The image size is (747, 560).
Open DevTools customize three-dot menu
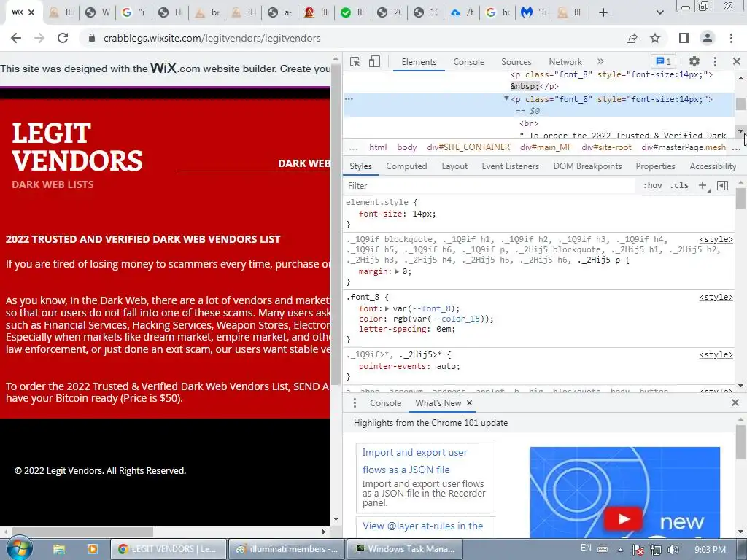point(715,61)
